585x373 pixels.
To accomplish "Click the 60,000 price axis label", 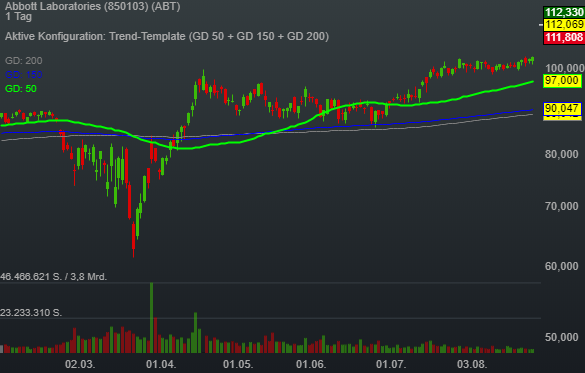I will 562,266.
